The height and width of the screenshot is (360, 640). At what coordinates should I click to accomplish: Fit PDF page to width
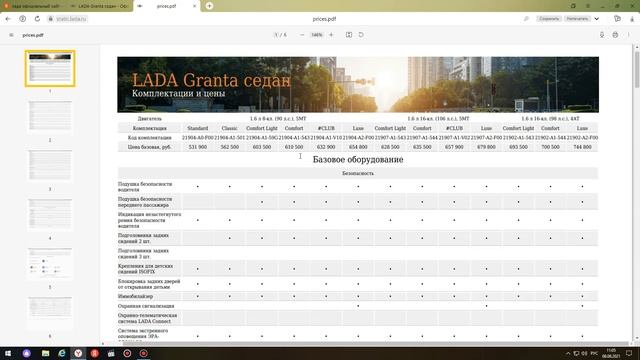pos(349,35)
